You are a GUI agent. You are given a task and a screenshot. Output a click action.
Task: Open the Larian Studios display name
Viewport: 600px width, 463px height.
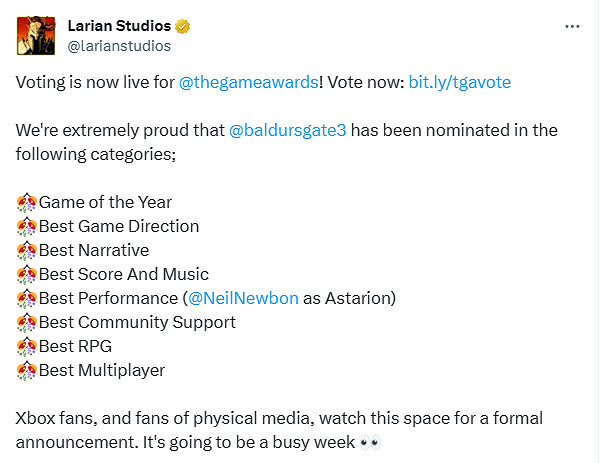point(116,26)
